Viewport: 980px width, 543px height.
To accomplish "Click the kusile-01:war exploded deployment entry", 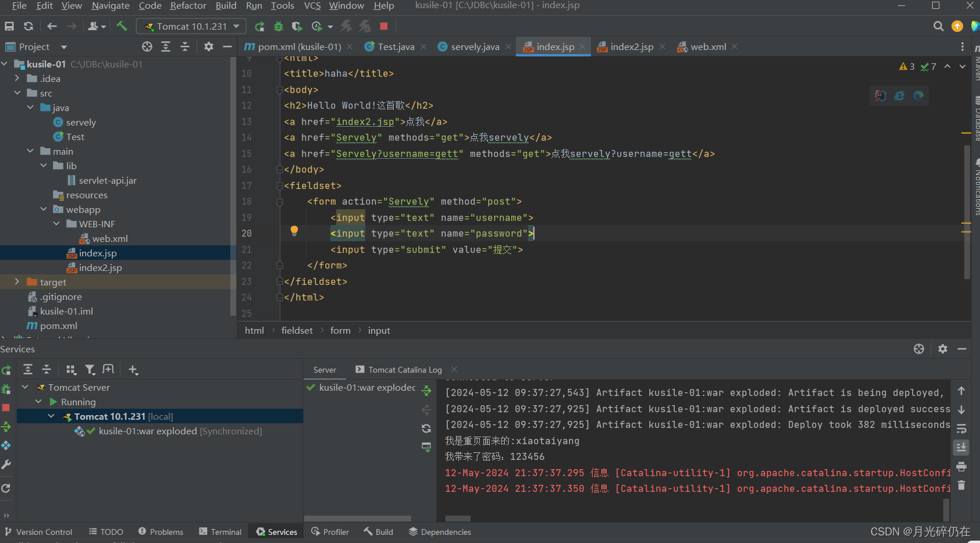I will [x=361, y=387].
